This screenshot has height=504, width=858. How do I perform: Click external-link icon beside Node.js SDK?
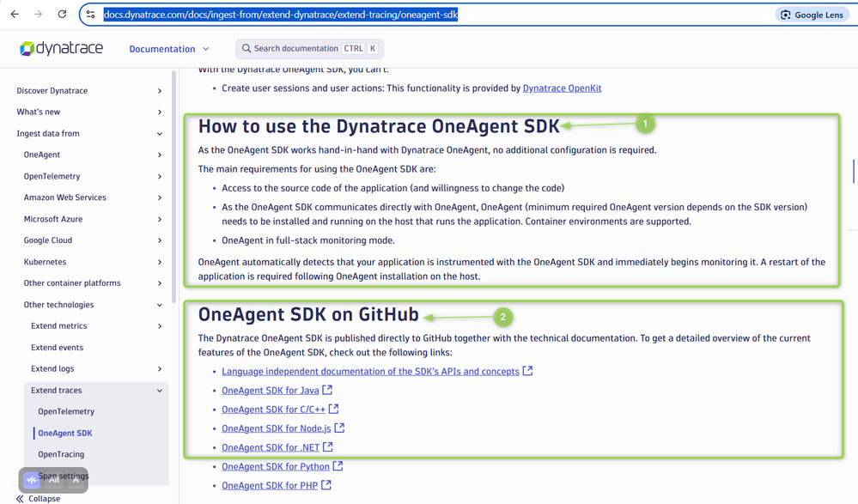(339, 428)
